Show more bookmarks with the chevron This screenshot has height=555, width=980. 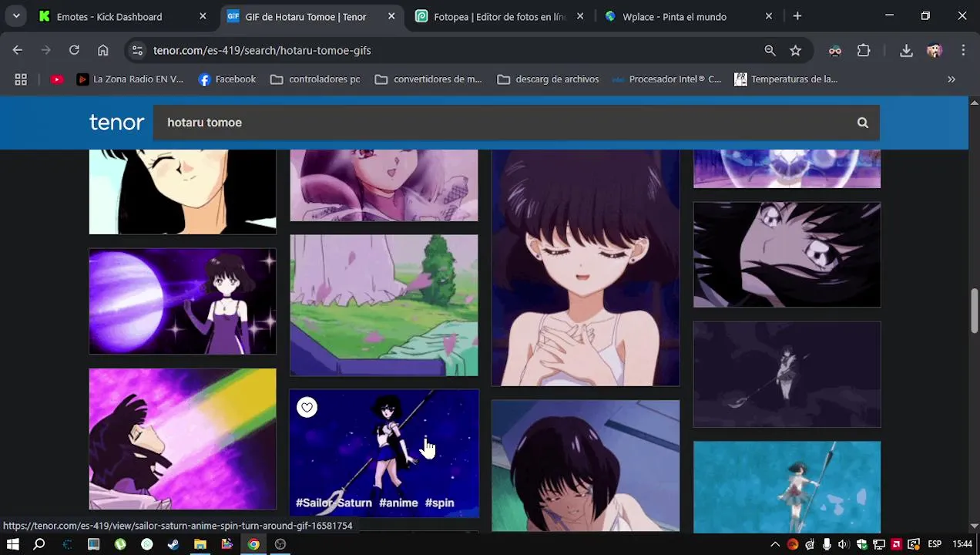point(951,79)
